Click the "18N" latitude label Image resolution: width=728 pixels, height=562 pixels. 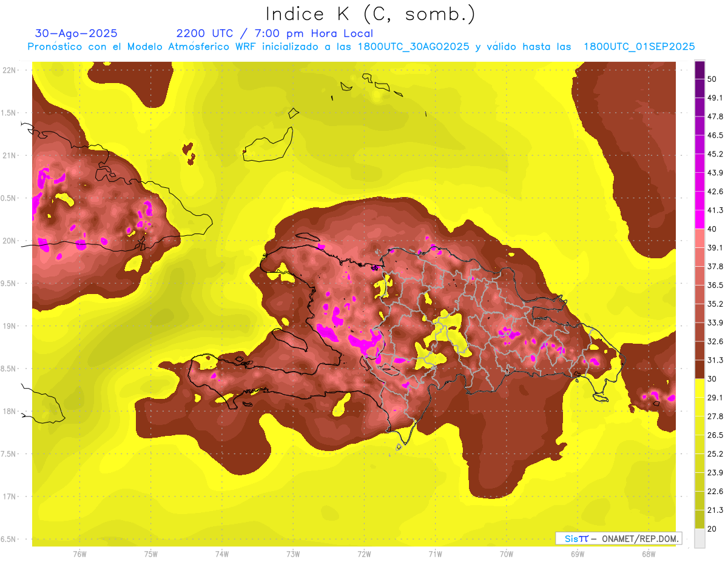click(9, 411)
